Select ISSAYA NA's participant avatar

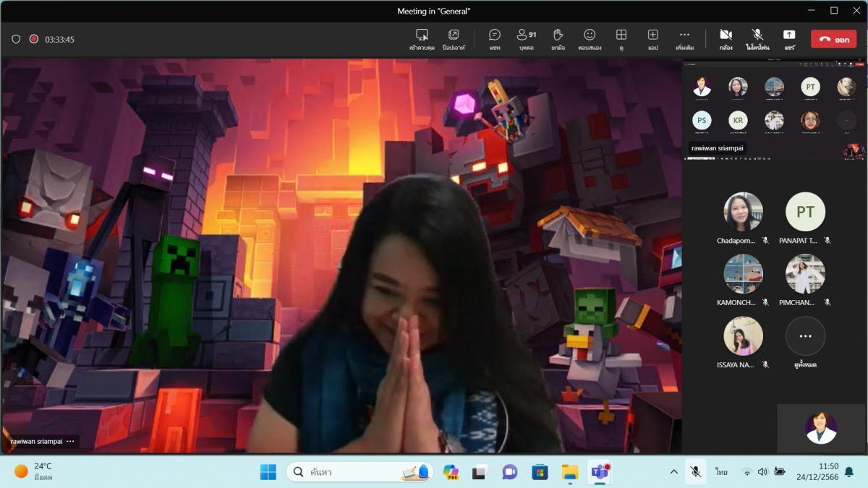click(x=744, y=336)
